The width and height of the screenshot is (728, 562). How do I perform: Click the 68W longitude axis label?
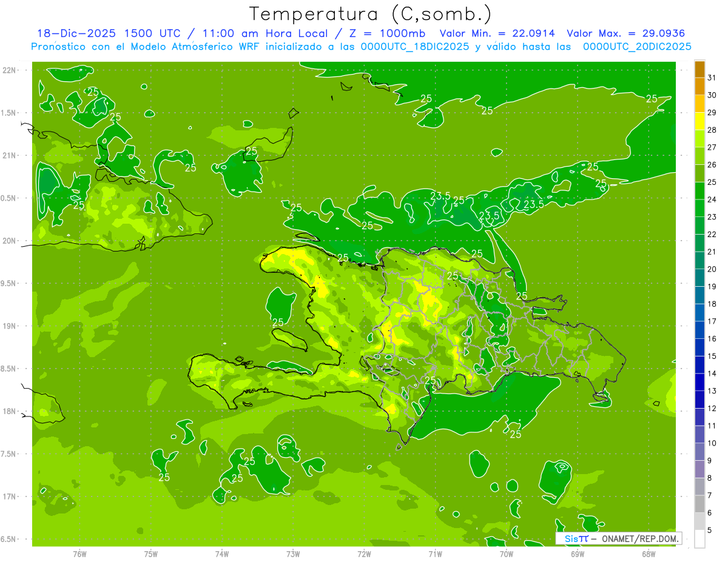648,554
